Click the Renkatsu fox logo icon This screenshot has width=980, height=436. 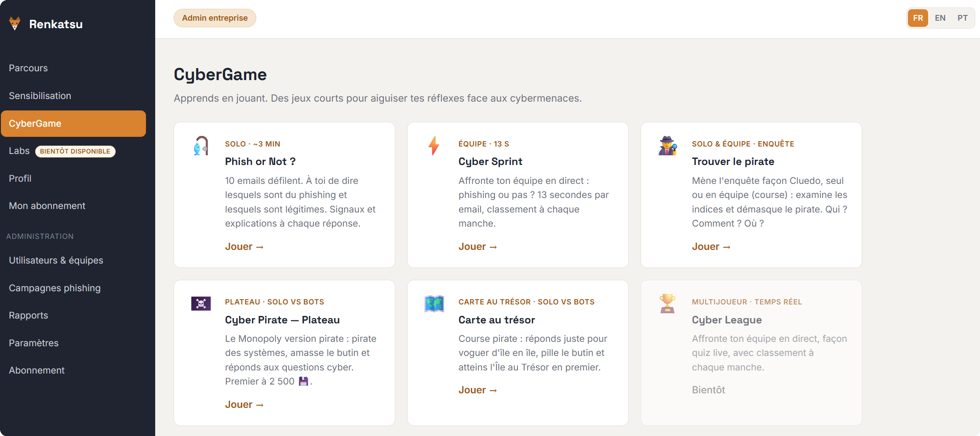(15, 24)
